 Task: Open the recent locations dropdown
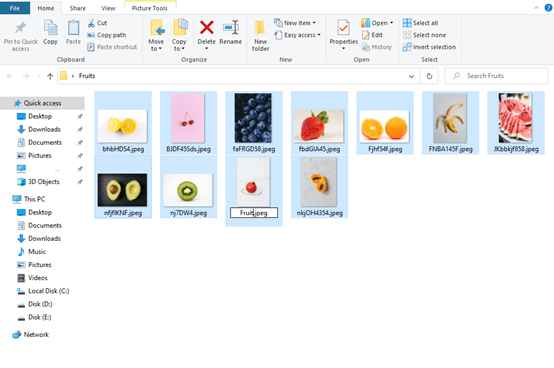click(39, 76)
